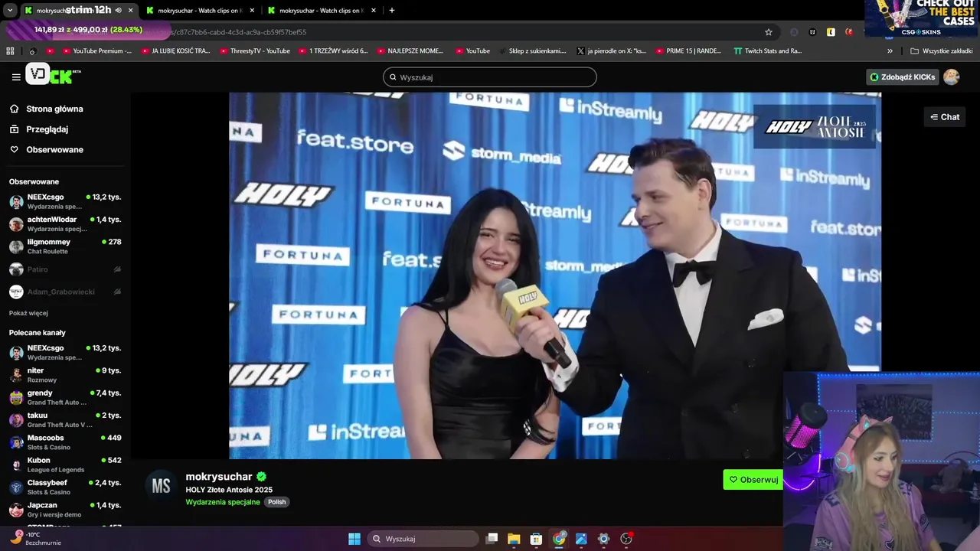Open NAJLEPSZE MOME... bookmark
The image size is (980, 551).
tap(410, 51)
